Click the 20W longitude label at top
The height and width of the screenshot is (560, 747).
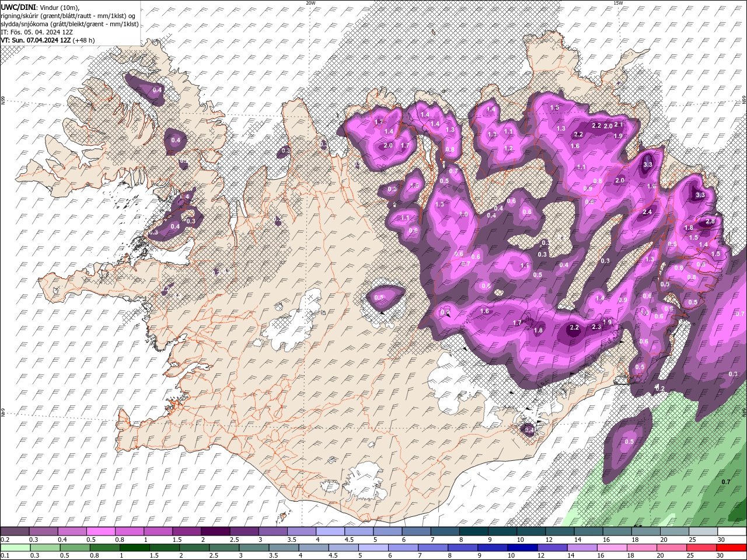coord(310,3)
